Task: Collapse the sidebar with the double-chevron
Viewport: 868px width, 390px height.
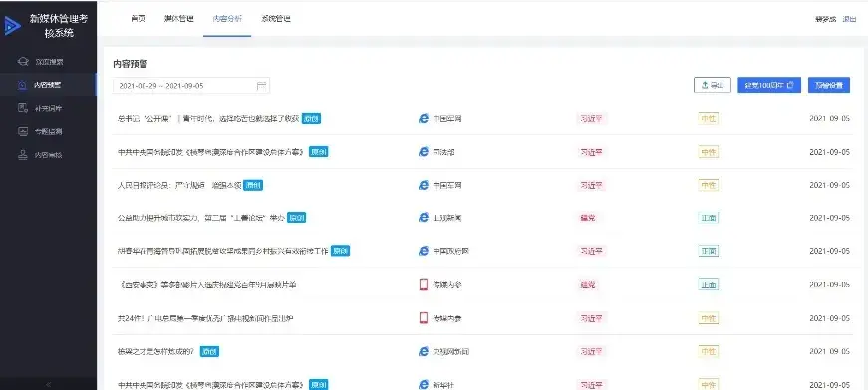Action: (x=48, y=384)
